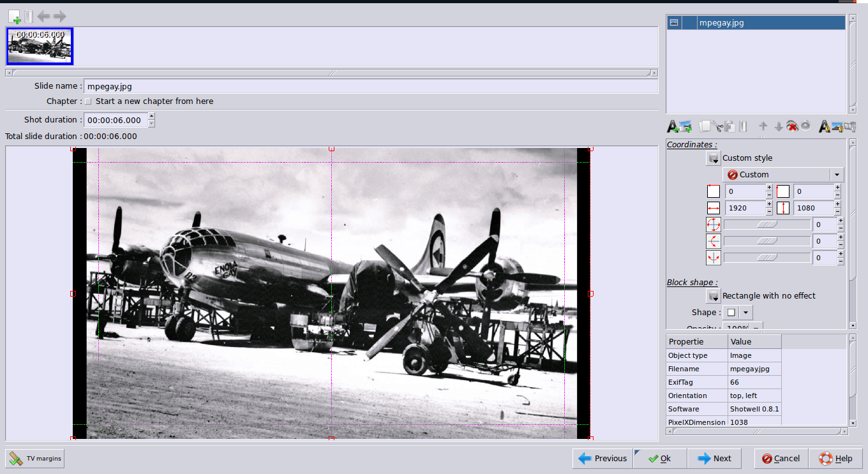Screen dimensions: 868x474
Task: Adjust the Z rotation slider
Action: (767, 225)
